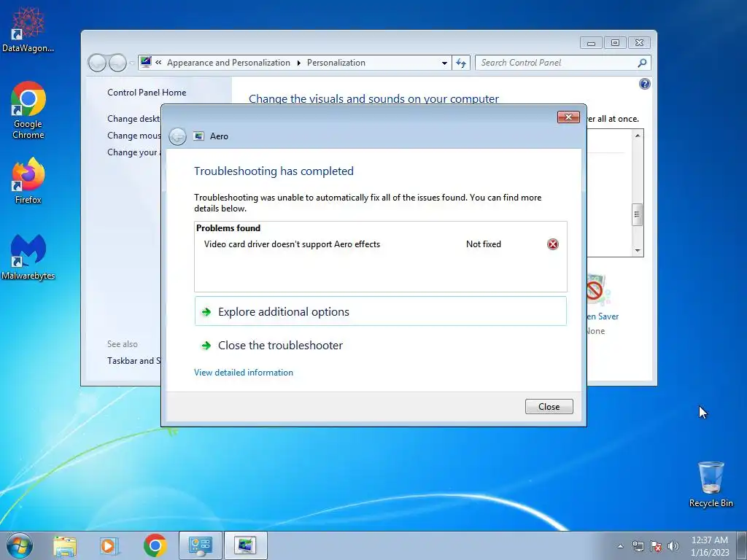Choose Explore additional options
Screen dimensions: 747x560
click(380, 311)
